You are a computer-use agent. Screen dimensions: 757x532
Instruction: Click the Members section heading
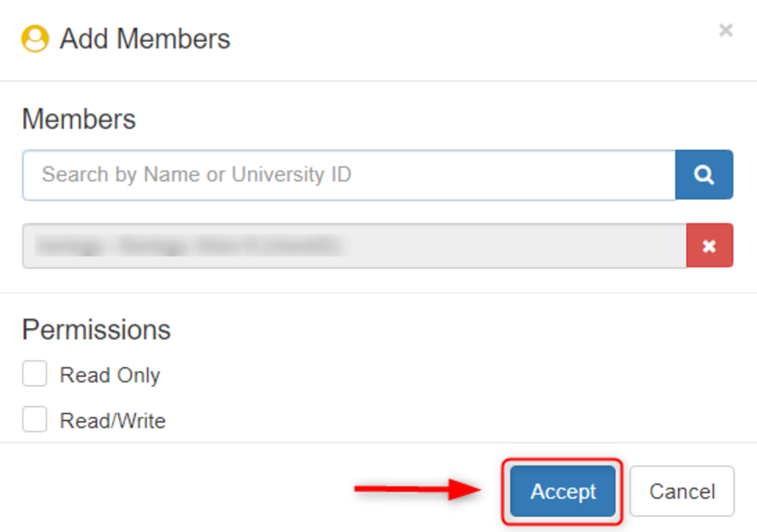78,119
